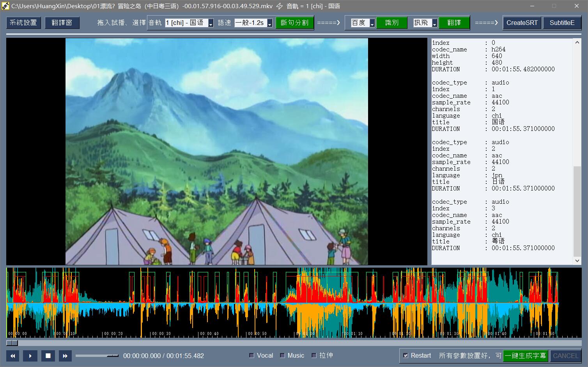The image size is (588, 367).
Task: Click the 'title : 国语' line
Action: point(468,122)
